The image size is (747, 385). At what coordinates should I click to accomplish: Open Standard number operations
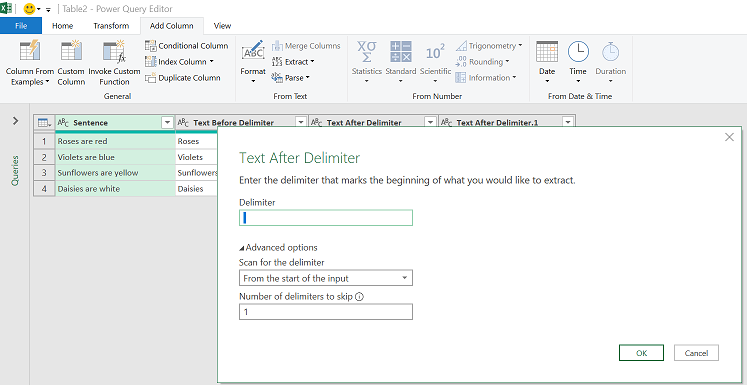point(401,63)
